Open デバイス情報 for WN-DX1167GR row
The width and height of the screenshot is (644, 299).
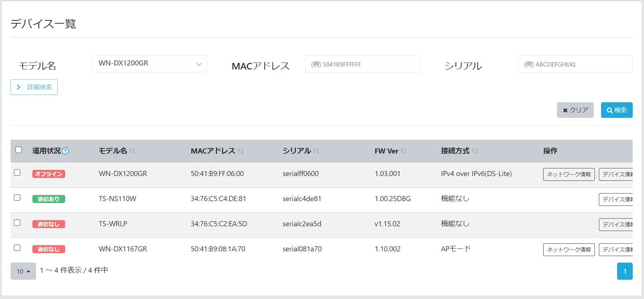coord(616,250)
